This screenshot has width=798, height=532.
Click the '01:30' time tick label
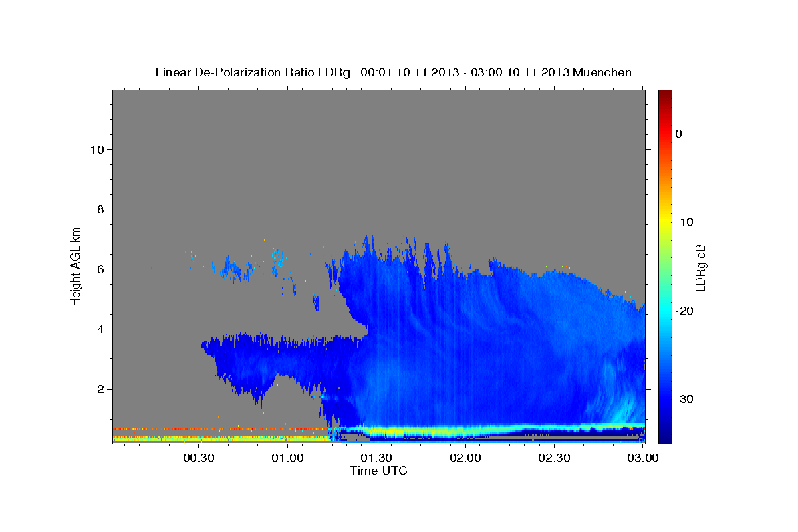376,458
